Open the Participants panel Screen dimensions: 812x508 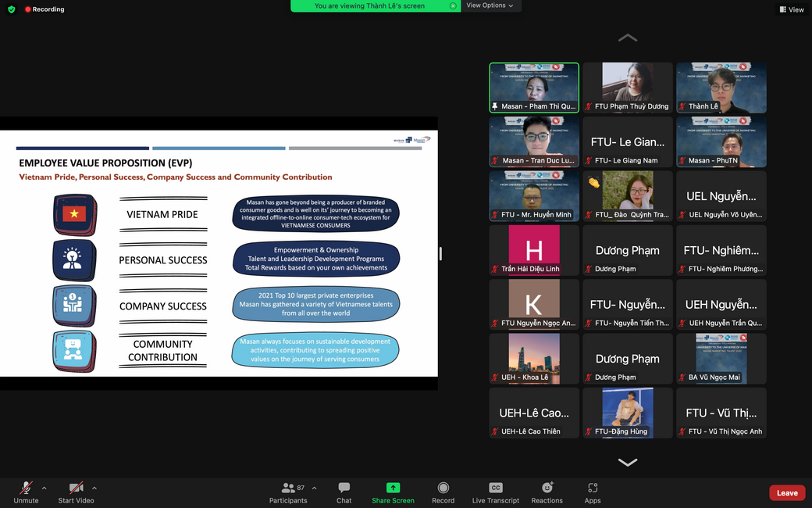(288, 493)
